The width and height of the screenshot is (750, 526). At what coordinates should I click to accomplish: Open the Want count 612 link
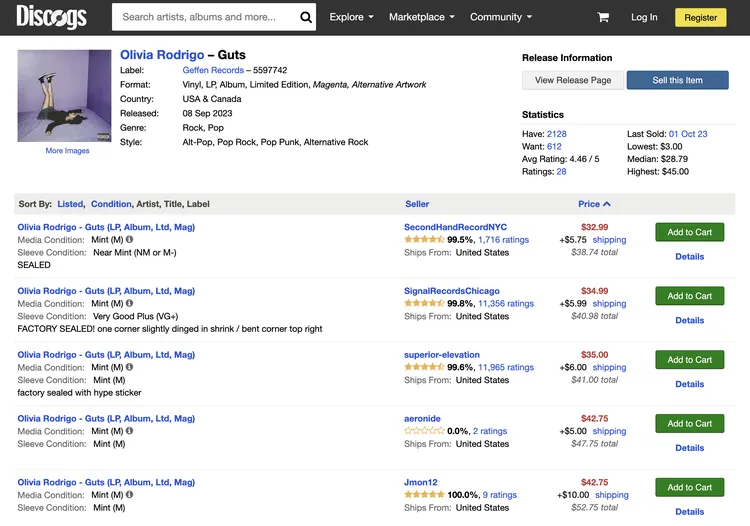point(554,146)
